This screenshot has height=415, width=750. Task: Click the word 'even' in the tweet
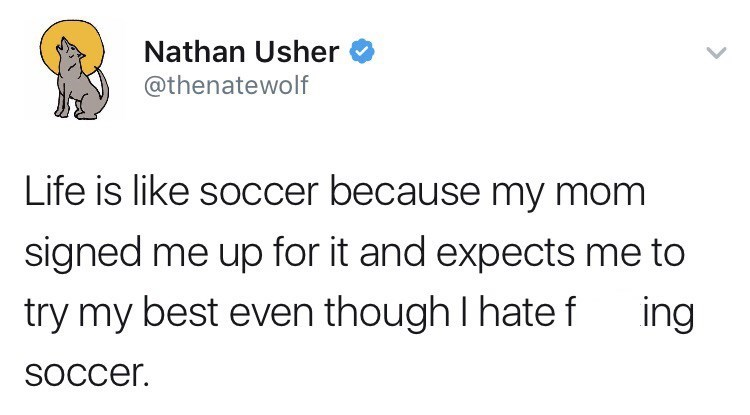click(271, 315)
